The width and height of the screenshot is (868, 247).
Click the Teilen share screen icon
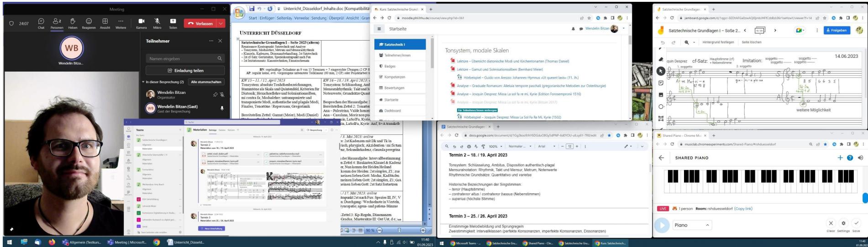(x=173, y=23)
